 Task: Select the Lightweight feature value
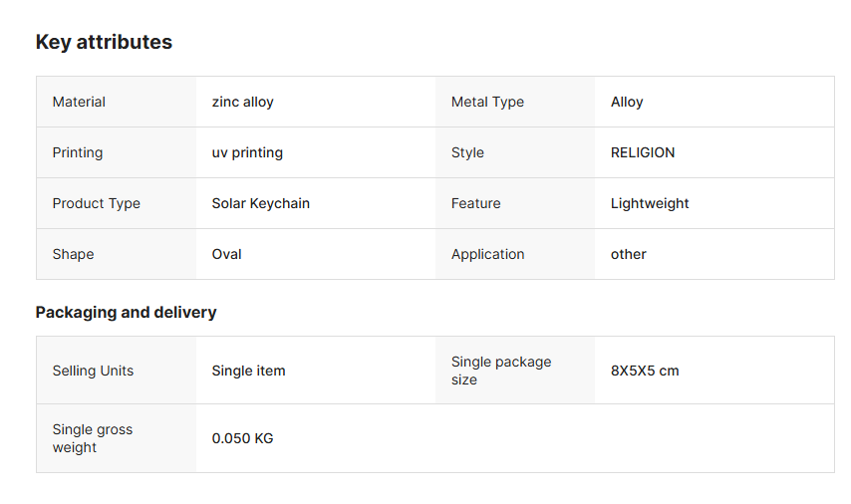point(650,203)
